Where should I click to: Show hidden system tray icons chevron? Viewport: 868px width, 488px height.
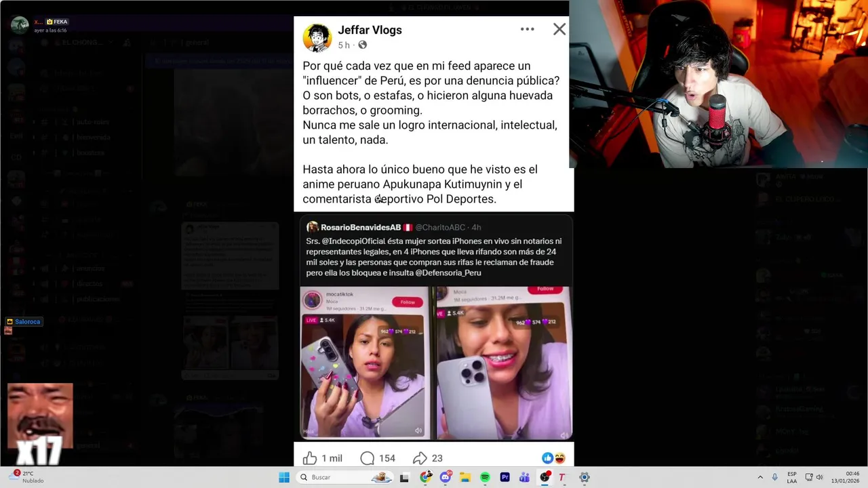click(760, 477)
